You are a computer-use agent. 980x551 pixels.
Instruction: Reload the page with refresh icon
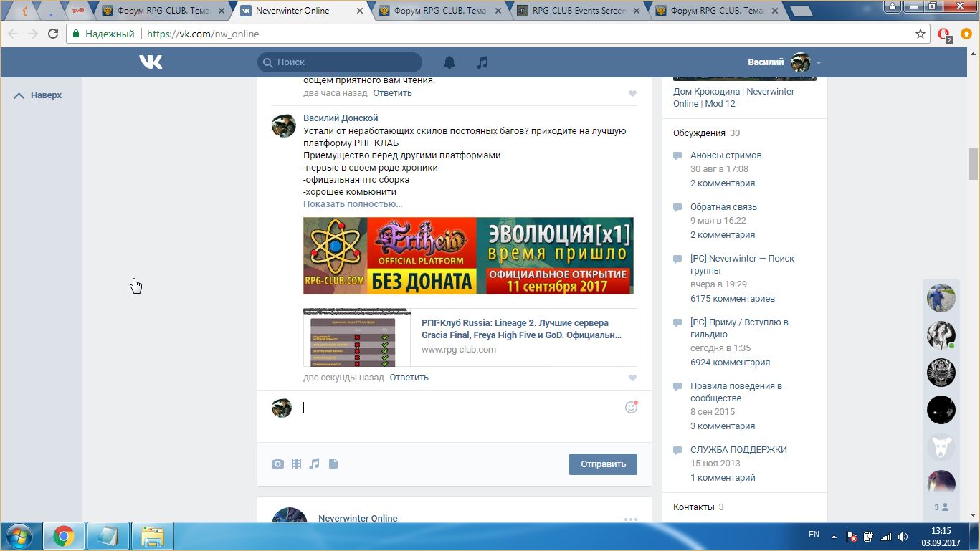[x=53, y=34]
